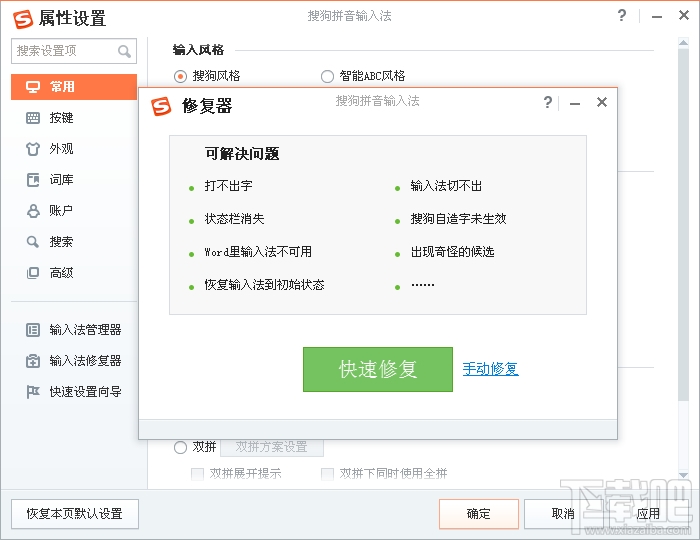The height and width of the screenshot is (540, 700).
Task: Click the stacked squares icon beside 高级
Action: click(33, 273)
